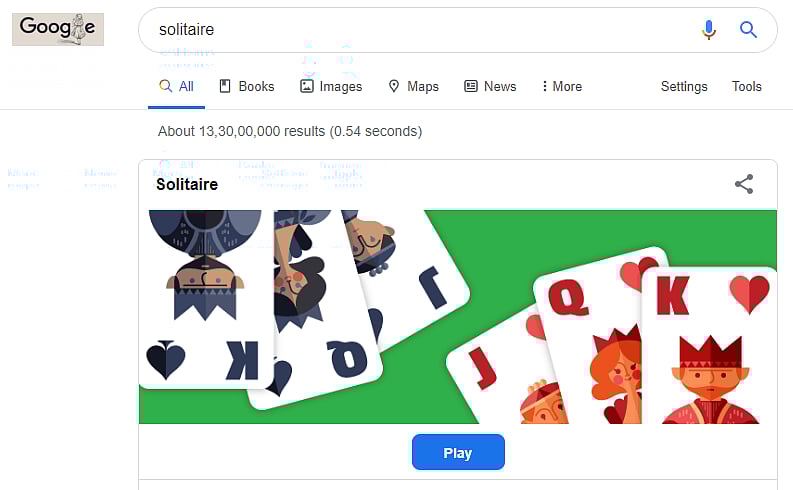Click the King of hearts card
Viewport: 793px width, 490px height.
tap(709, 346)
